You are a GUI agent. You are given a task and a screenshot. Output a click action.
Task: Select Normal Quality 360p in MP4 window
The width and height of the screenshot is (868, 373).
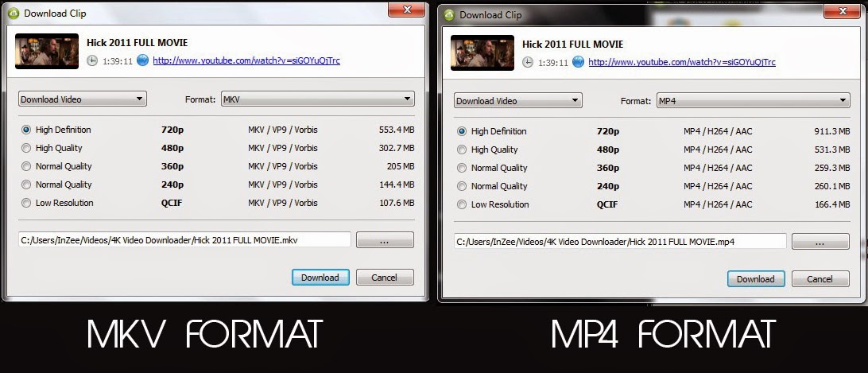point(462,168)
